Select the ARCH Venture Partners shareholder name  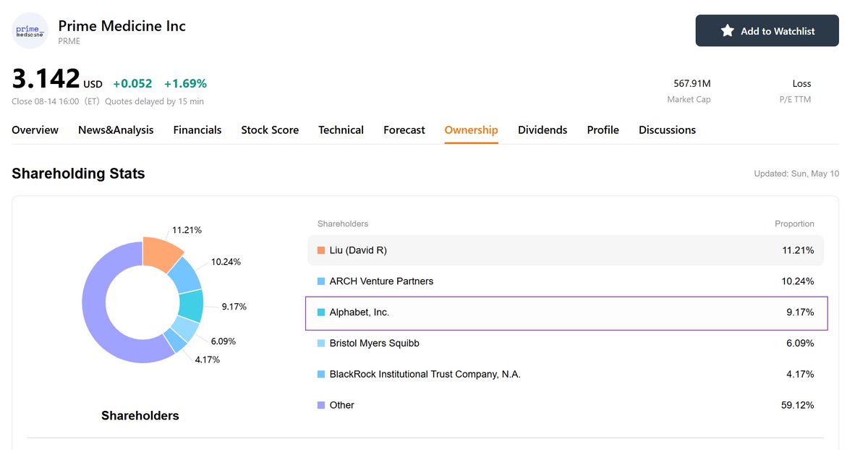point(382,281)
